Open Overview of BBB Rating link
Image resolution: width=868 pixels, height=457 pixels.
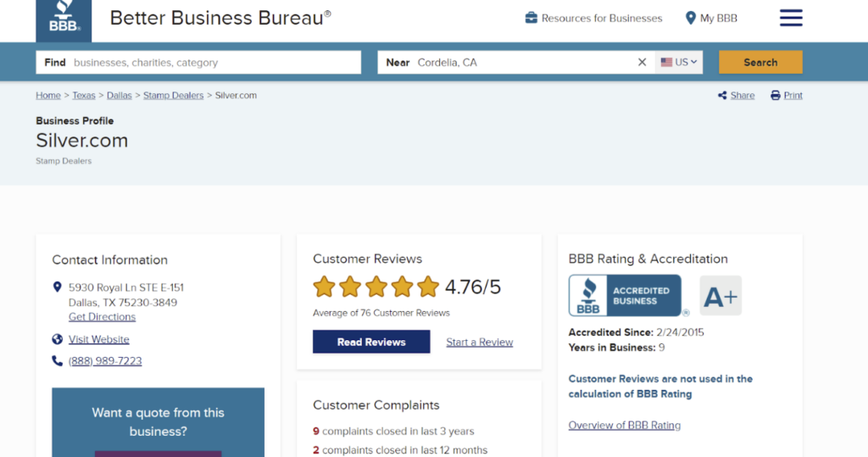[x=625, y=426]
